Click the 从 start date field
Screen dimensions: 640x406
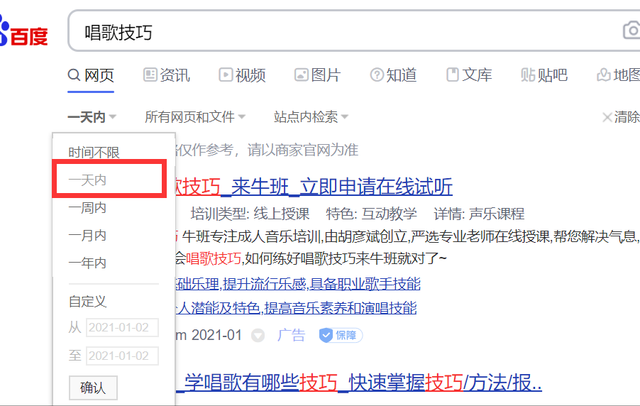pyautogui.click(x=122, y=327)
